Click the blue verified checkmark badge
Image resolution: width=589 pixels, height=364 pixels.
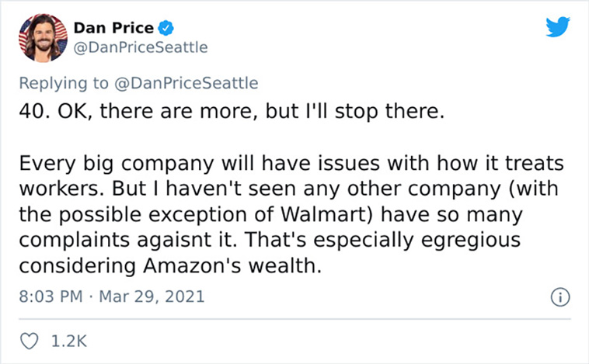(166, 28)
